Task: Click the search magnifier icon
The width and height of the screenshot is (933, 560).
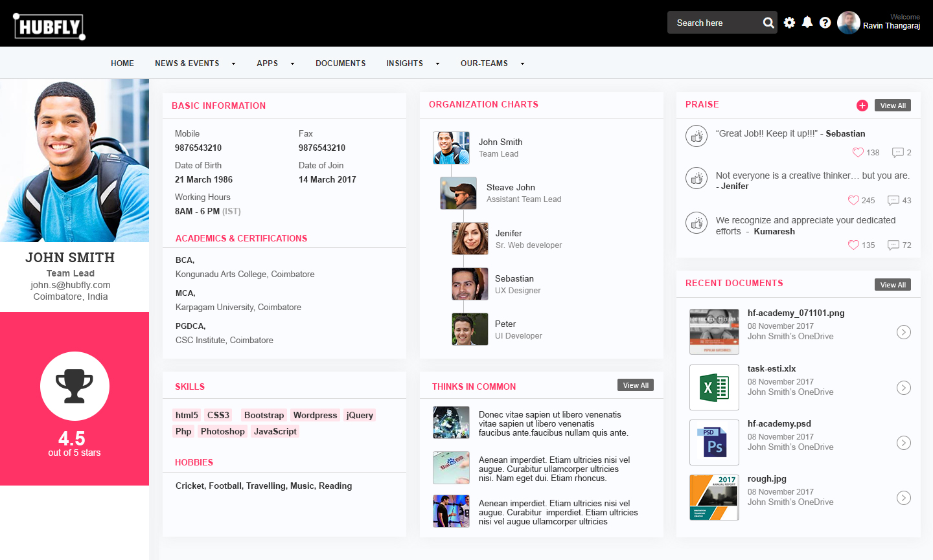Action: click(x=768, y=23)
